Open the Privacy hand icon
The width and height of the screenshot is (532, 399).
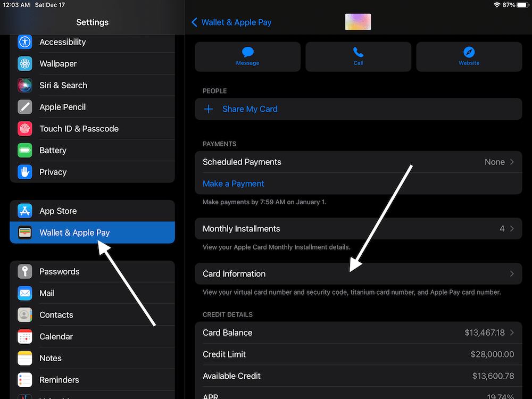point(25,172)
